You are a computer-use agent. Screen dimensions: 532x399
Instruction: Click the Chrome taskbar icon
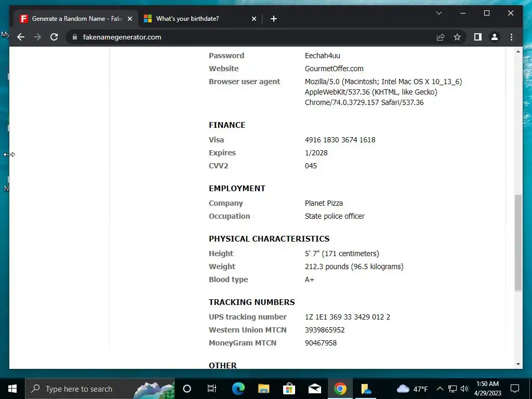[x=340, y=389]
